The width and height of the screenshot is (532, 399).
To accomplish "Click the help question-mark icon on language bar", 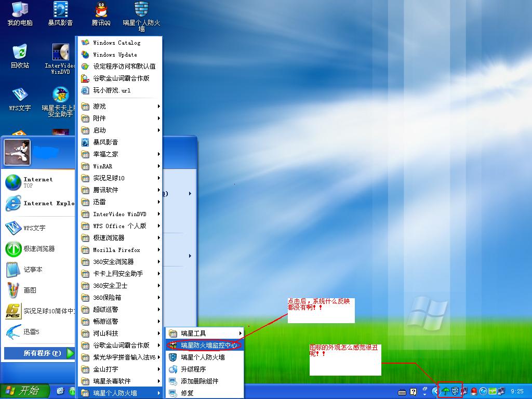I will tap(413, 392).
